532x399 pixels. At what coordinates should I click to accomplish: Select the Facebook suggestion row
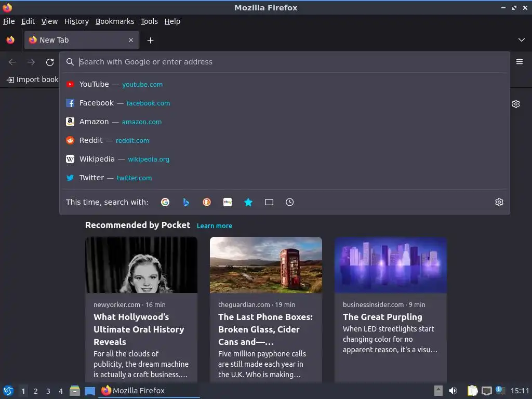point(285,103)
